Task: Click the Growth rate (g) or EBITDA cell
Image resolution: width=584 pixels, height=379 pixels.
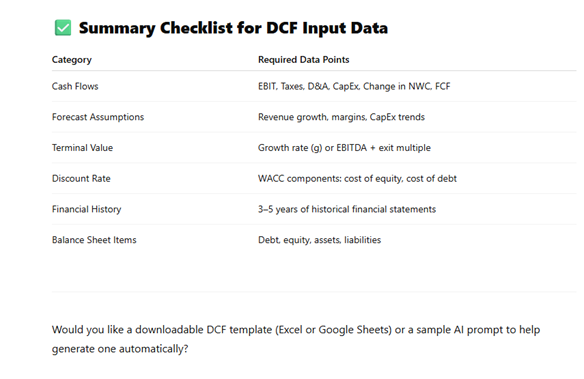Action: tap(344, 148)
